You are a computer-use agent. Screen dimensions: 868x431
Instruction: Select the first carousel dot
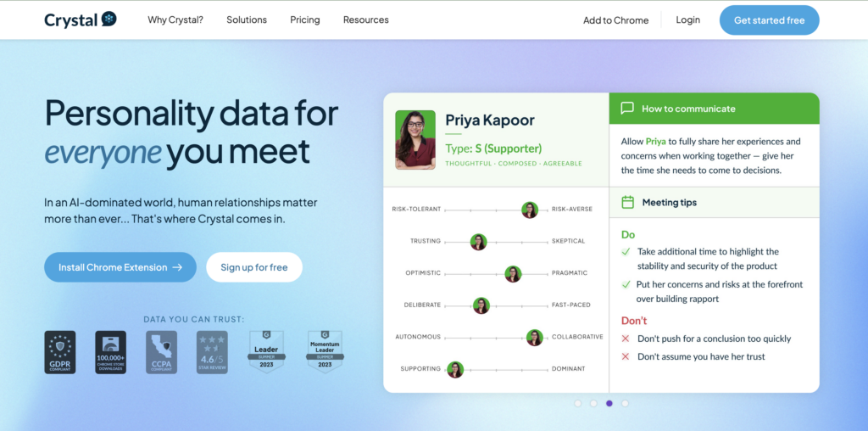[578, 404]
